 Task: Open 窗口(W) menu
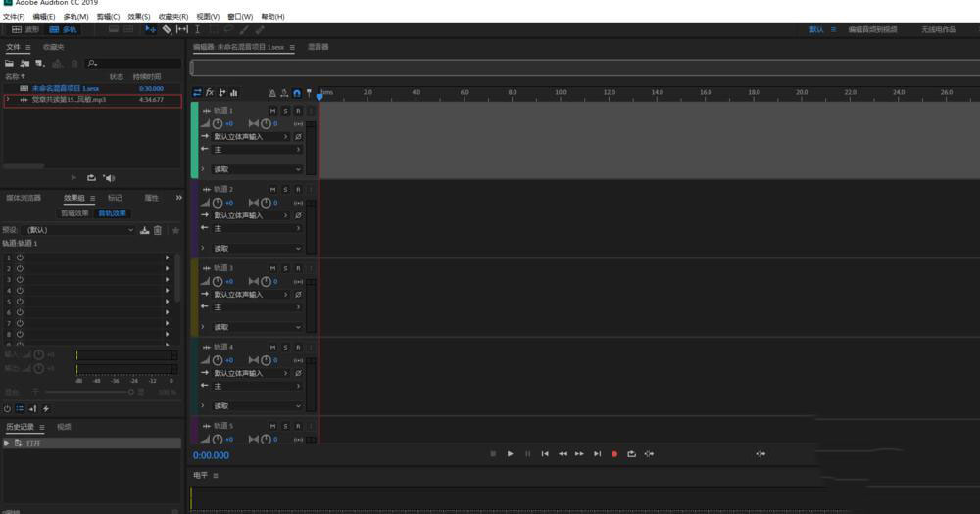click(x=240, y=17)
